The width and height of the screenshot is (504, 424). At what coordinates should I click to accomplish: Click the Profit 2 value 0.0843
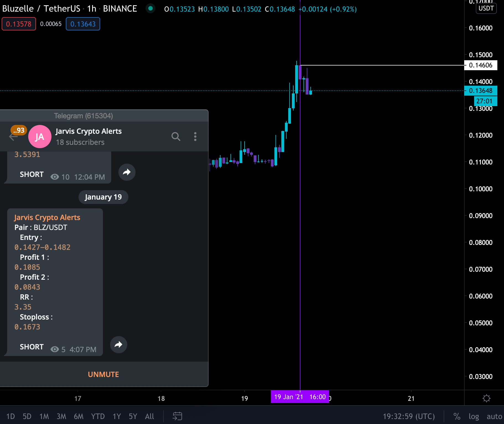pyautogui.click(x=27, y=287)
